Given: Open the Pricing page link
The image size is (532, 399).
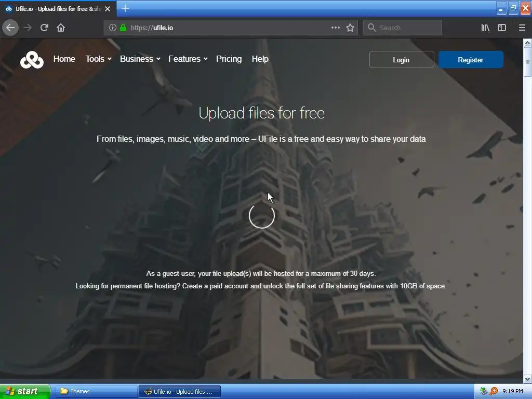Looking at the screenshot, I should (229, 59).
